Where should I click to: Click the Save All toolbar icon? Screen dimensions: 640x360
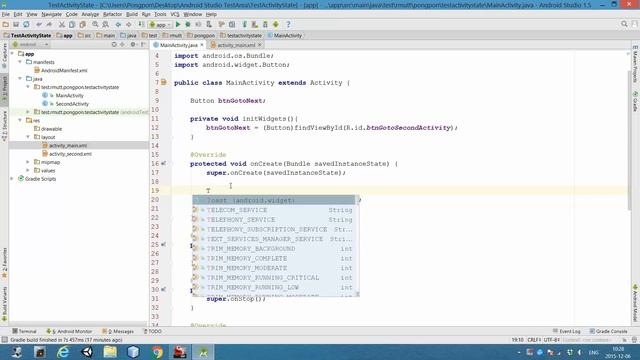[x=16, y=24]
